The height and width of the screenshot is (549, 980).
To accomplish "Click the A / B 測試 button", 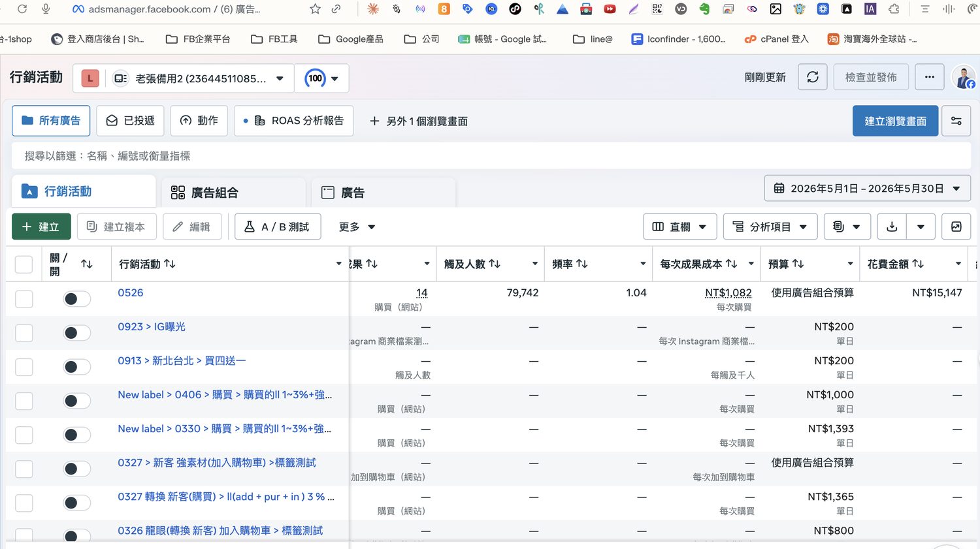I will (278, 227).
